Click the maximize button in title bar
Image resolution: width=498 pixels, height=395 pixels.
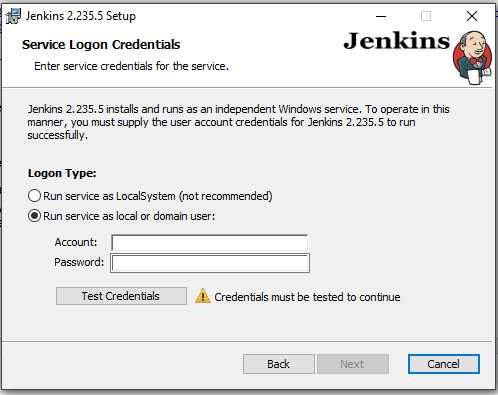(426, 16)
